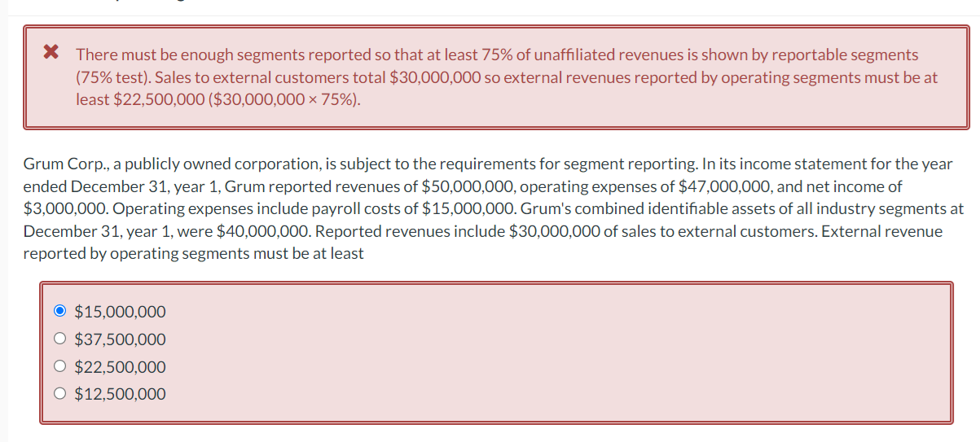Click the question text starting 'Grum Corp., a publicly owned'
Image resolution: width=980 pixels, height=442 pixels.
[x=493, y=208]
